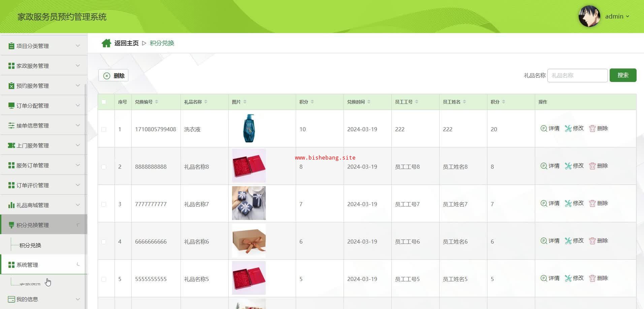The width and height of the screenshot is (644, 309).
Task: Click the green 搜索 button
Action: point(623,75)
